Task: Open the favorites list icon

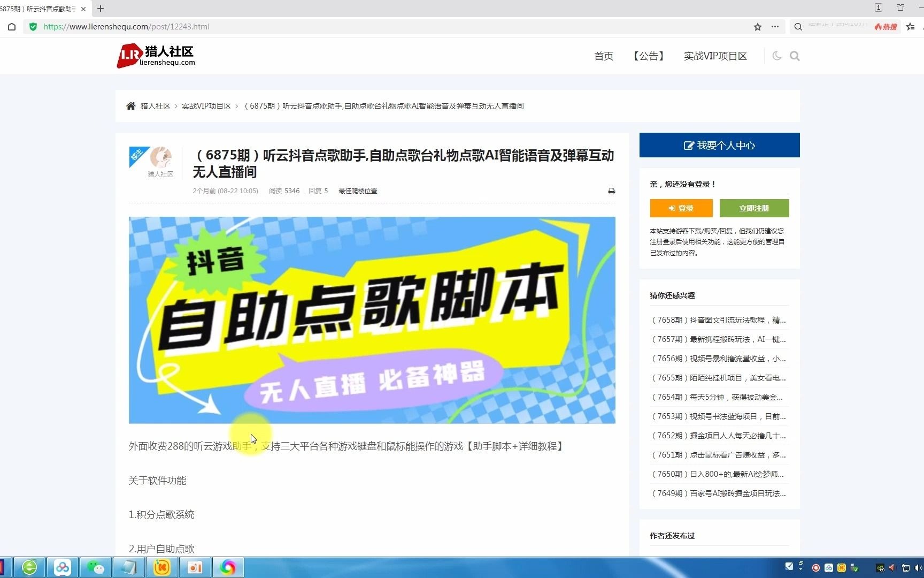Action: pyautogui.click(x=911, y=27)
